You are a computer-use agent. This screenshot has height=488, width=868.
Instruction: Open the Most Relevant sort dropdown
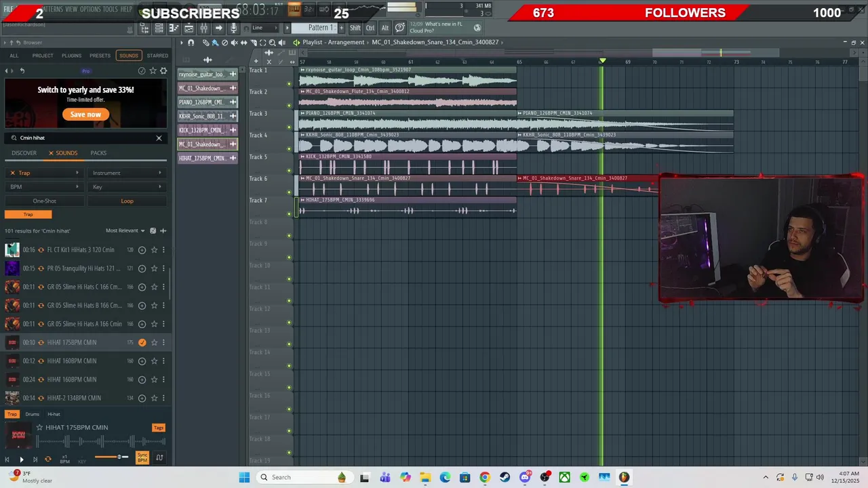pos(125,230)
